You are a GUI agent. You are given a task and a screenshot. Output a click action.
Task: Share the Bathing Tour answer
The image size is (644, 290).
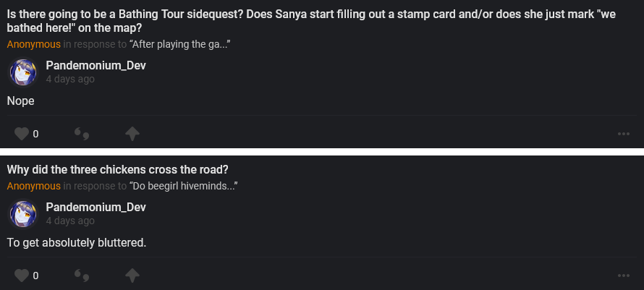click(132, 134)
